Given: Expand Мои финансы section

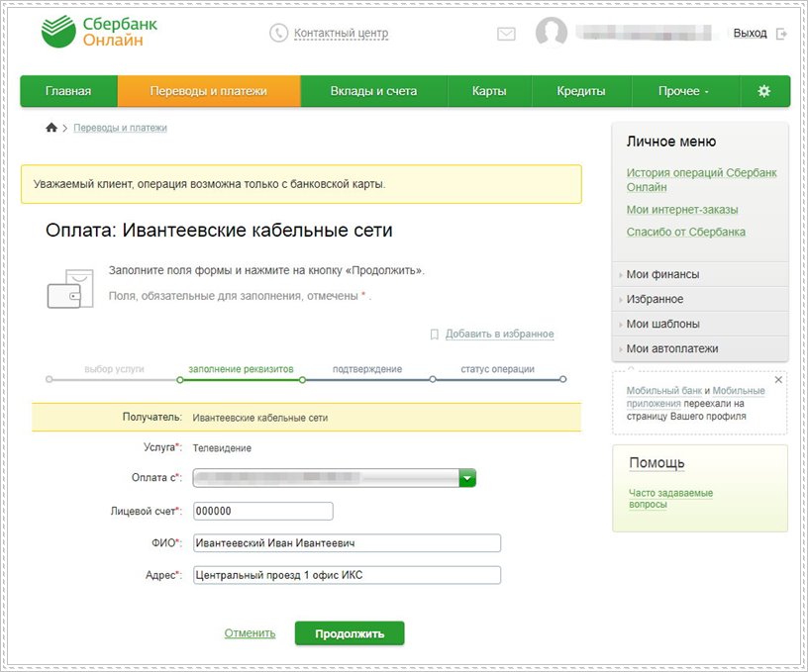Looking at the screenshot, I should click(x=700, y=274).
